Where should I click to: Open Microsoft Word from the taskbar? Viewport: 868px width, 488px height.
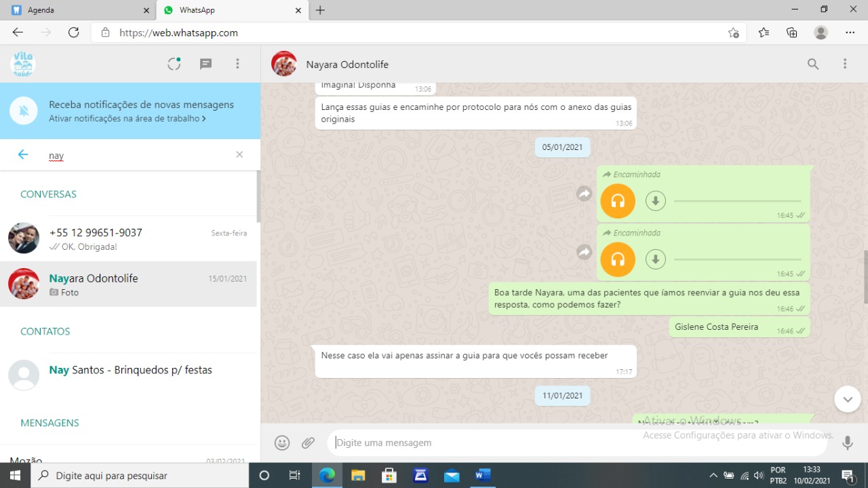click(x=483, y=475)
